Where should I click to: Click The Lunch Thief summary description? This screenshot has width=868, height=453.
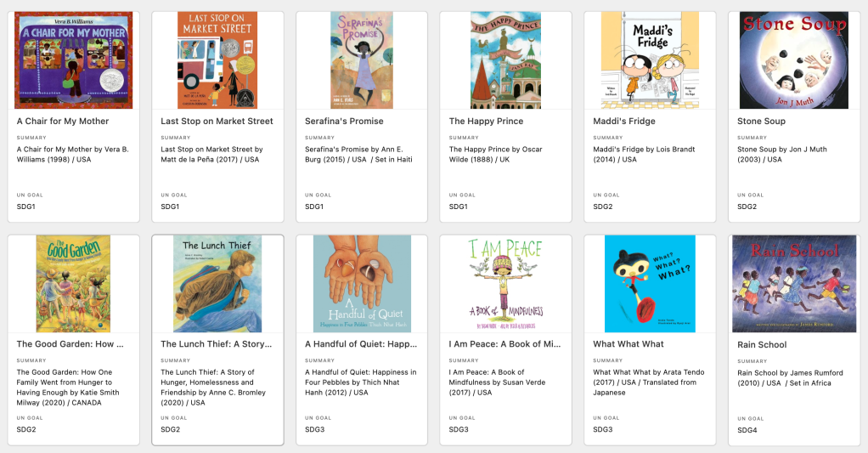click(x=213, y=388)
